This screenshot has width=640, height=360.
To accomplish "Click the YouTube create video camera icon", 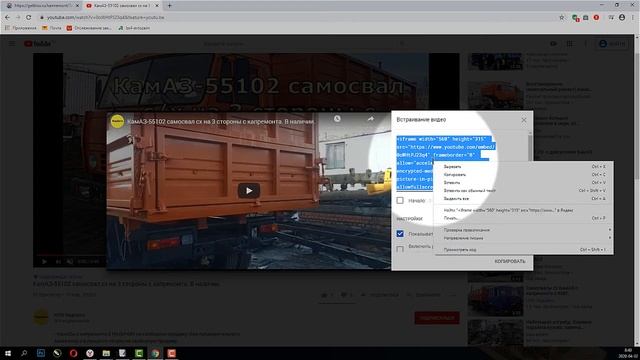I will [x=553, y=44].
